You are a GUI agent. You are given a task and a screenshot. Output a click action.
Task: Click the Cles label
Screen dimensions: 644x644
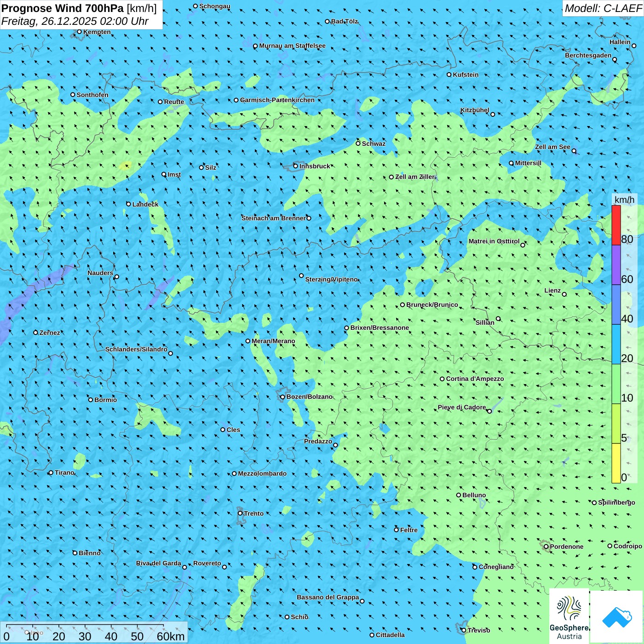tap(233, 430)
